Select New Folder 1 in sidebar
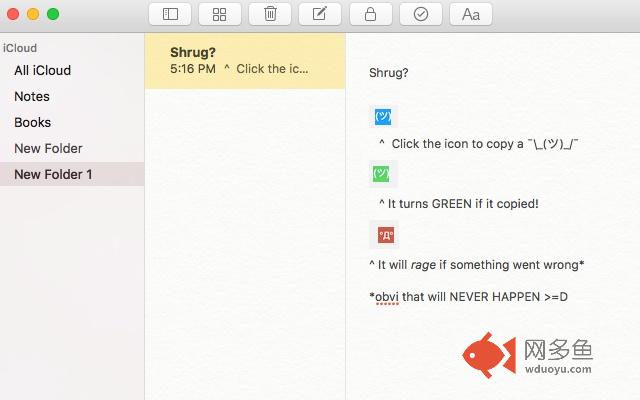This screenshot has width=640, height=400. pos(72,174)
